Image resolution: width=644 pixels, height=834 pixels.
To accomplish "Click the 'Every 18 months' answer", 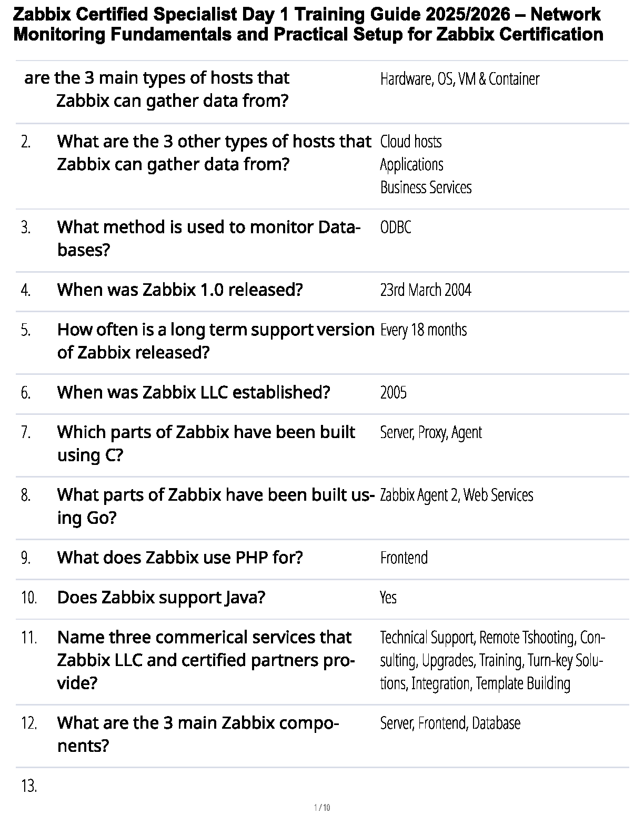I will (x=423, y=330).
